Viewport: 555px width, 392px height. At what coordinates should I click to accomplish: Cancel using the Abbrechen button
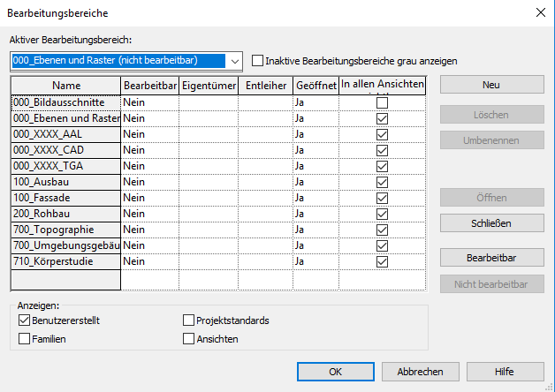click(419, 372)
